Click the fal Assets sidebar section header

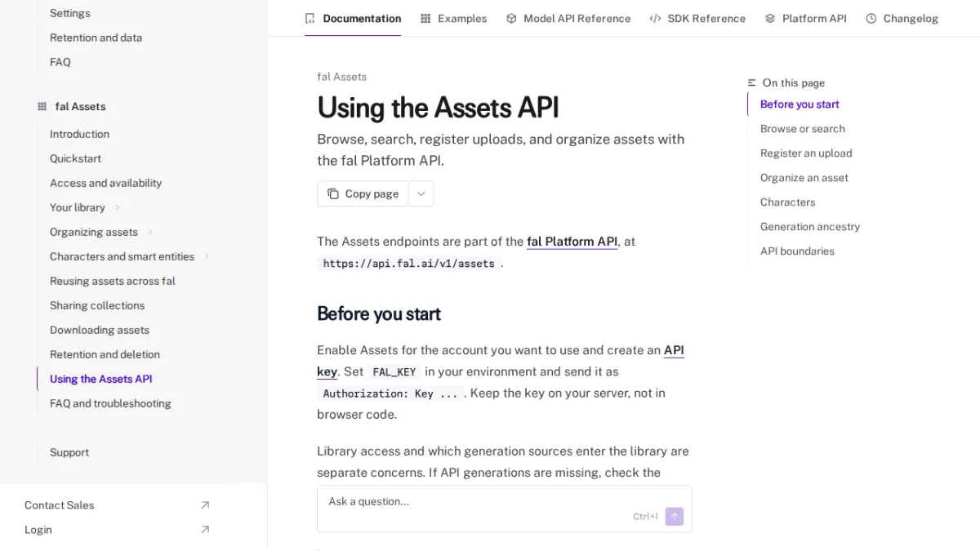click(80, 106)
